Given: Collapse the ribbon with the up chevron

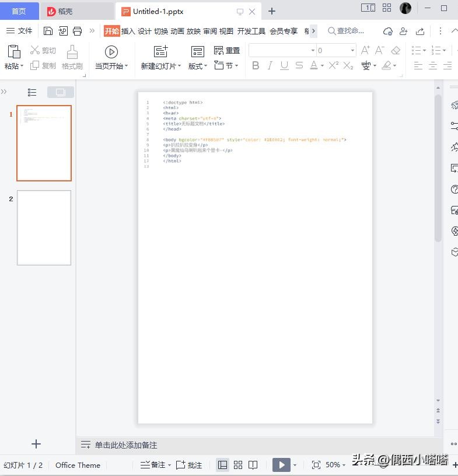Looking at the screenshot, I should point(454,31).
